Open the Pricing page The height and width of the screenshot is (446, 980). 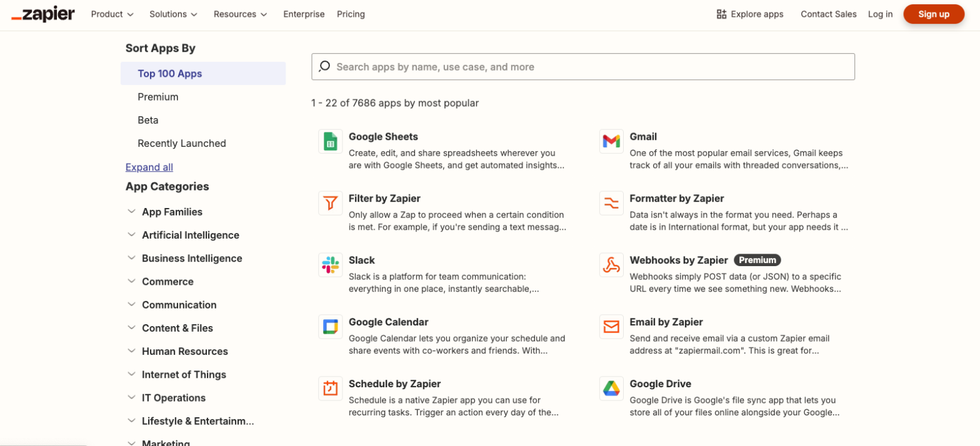[351, 14]
